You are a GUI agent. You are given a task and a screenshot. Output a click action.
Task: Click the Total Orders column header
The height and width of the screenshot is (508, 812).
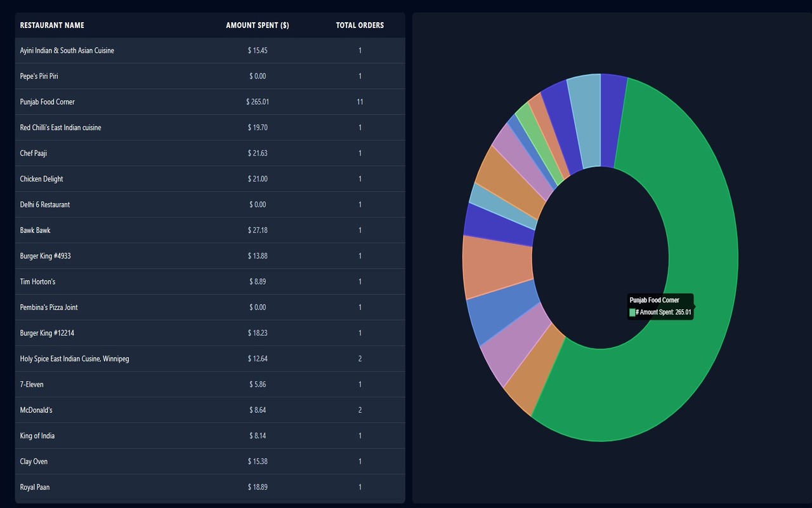tap(360, 25)
